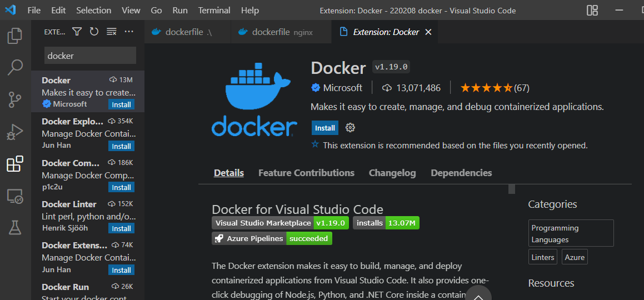Open the Selection menu

(x=94, y=10)
